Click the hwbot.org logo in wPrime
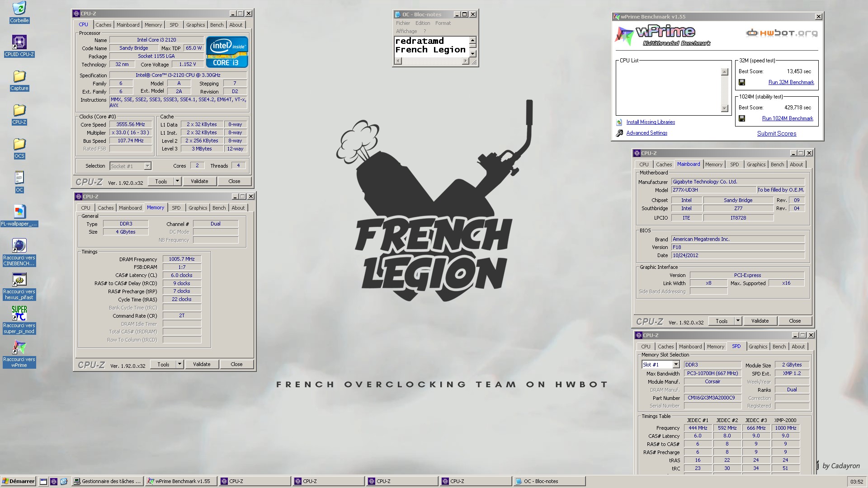The image size is (868, 488). pos(781,33)
